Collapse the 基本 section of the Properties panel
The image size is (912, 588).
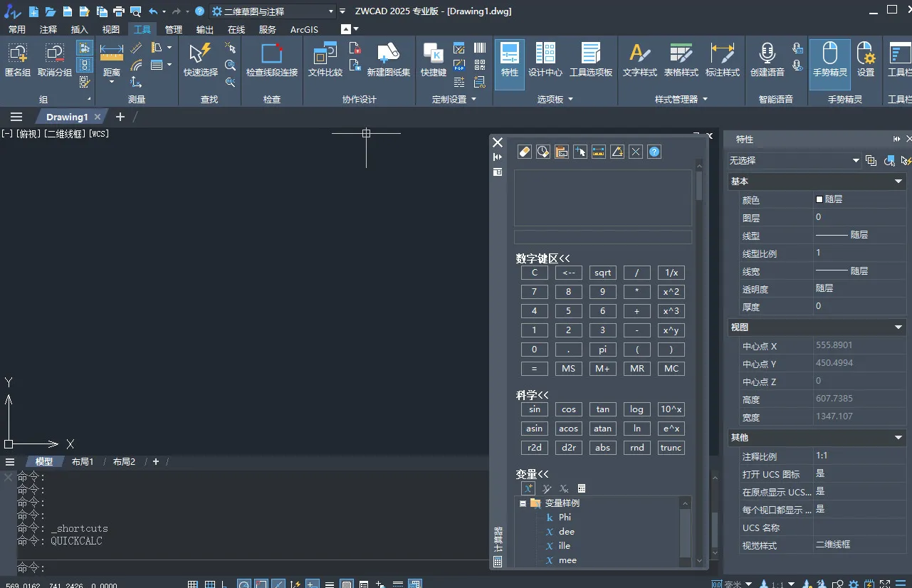pyautogui.click(x=898, y=181)
